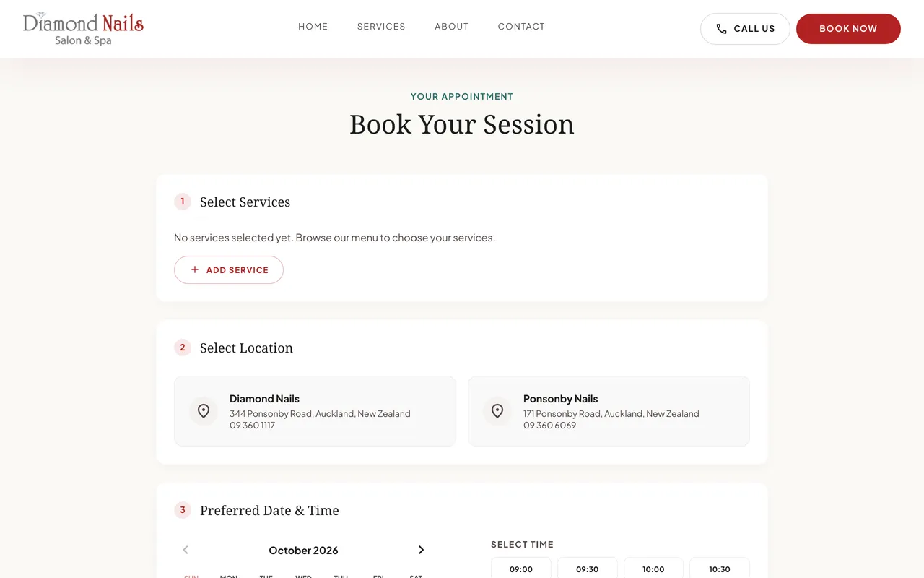The image size is (924, 578).
Task: Click the address 171 Ponsonby Road, Auckland
Action: point(611,414)
